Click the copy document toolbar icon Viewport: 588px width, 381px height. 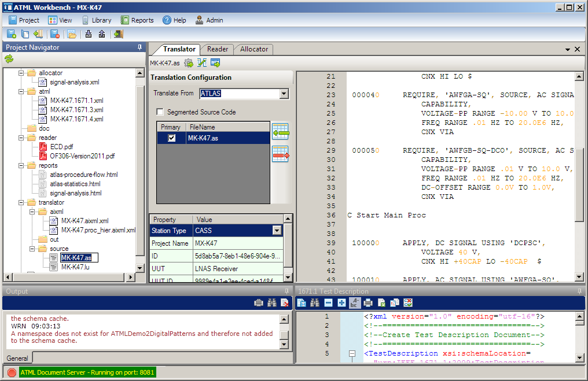25,34
